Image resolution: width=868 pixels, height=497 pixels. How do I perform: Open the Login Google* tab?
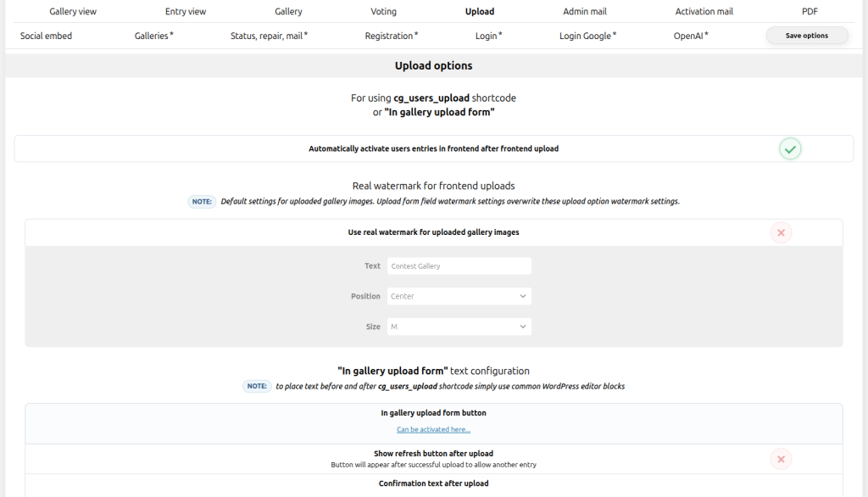pos(588,36)
